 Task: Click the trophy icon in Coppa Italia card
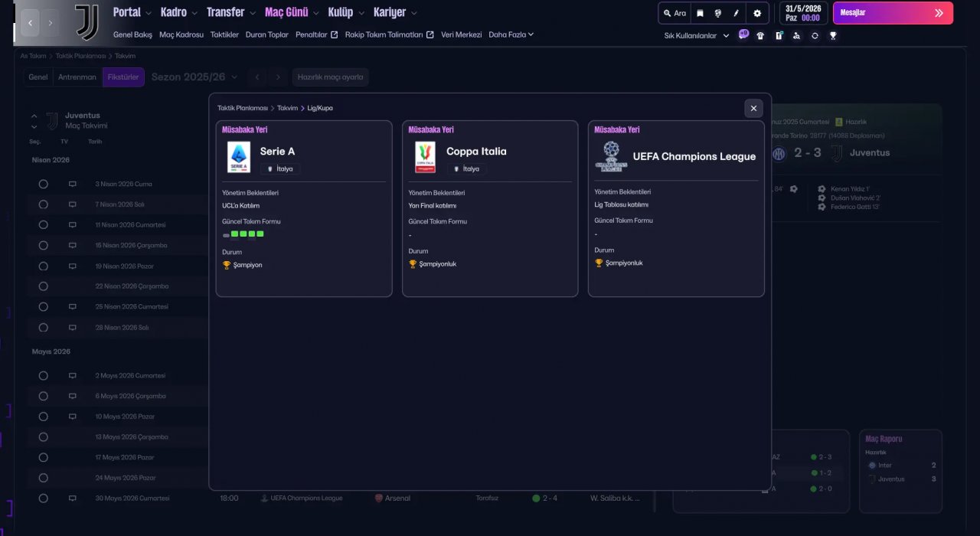(413, 264)
